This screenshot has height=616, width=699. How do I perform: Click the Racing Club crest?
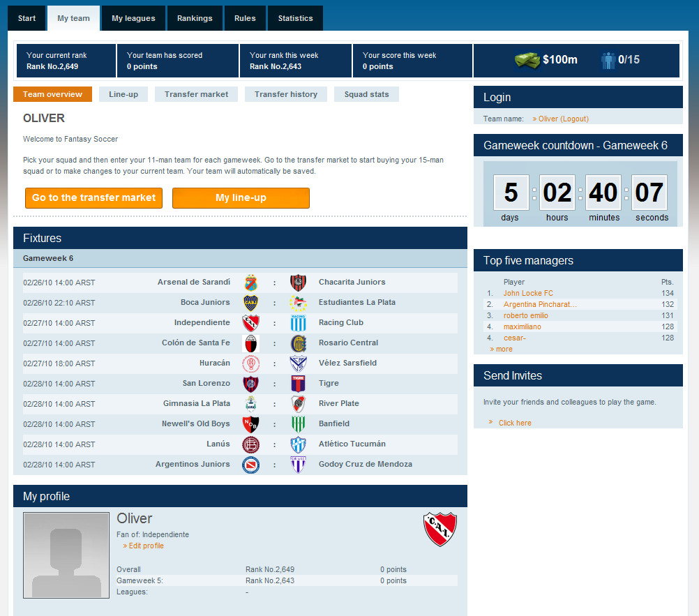tap(298, 323)
